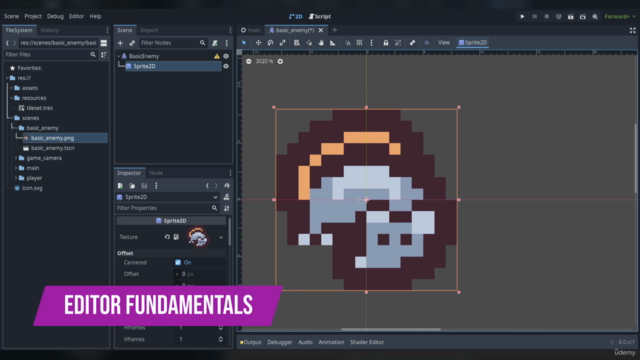Screen dimensions: 640x360
Task: Open the viewport View menu
Action: tap(444, 42)
